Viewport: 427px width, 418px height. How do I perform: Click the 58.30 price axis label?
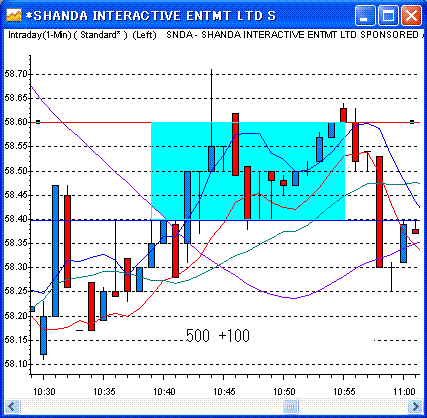[x=16, y=267]
